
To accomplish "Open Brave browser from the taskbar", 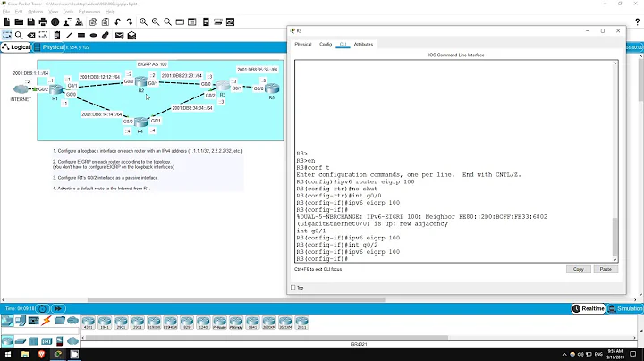I will (41, 354).
